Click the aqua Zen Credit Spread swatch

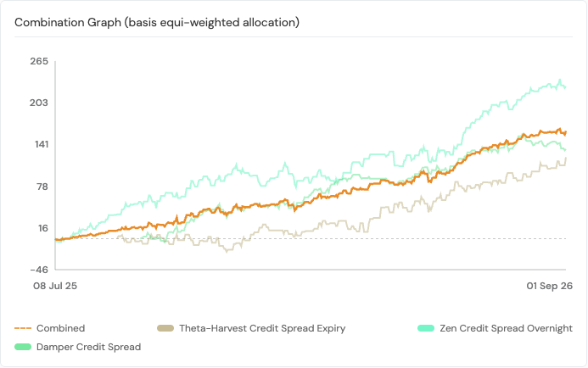tap(426, 328)
